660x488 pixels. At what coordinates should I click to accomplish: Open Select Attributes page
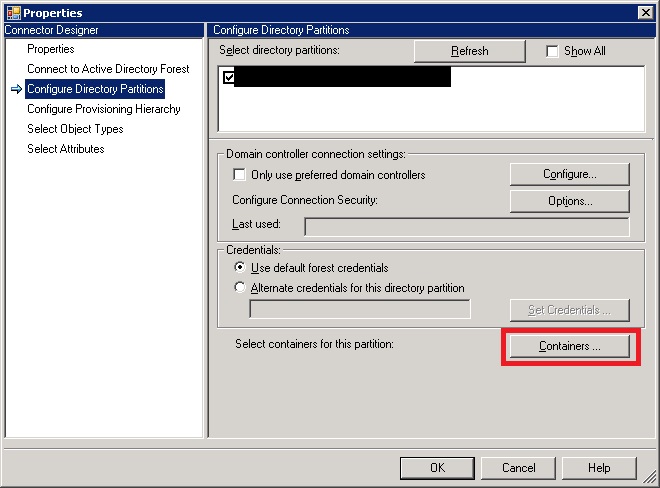click(65, 149)
